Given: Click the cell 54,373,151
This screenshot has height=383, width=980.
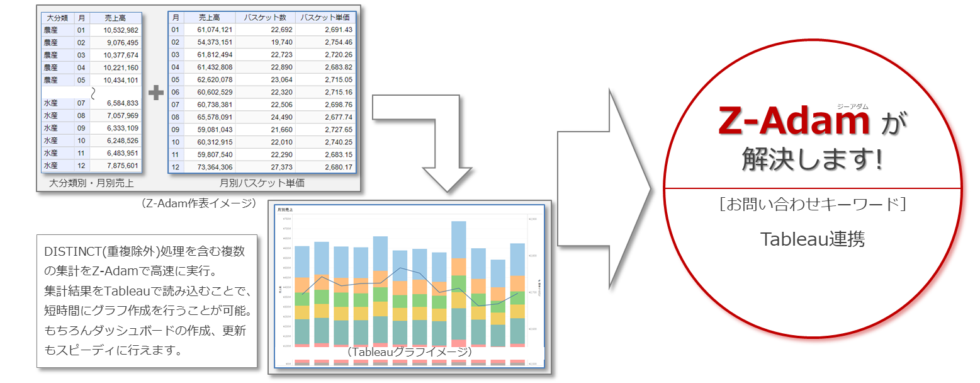Looking at the screenshot, I should point(215,42).
